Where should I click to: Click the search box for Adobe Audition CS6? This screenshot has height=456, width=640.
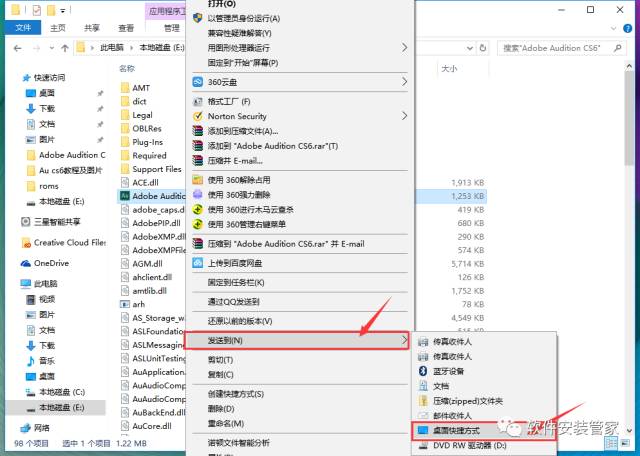[560, 47]
